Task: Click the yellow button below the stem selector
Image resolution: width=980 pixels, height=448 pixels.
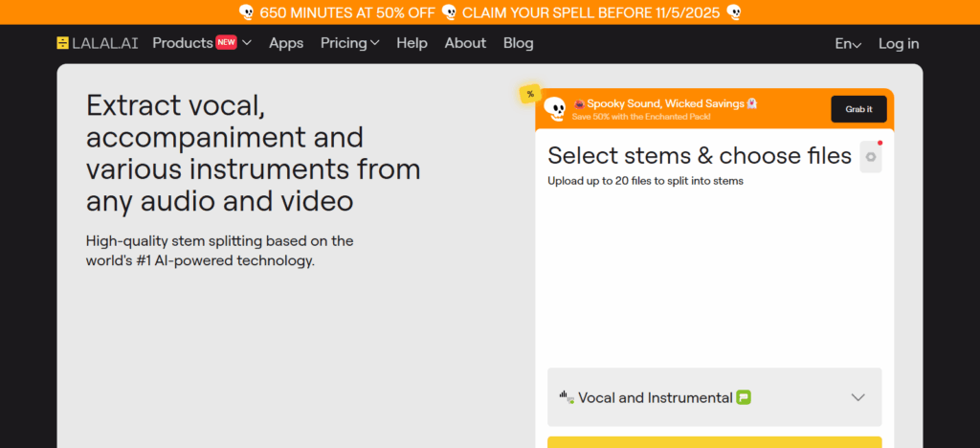Action: [x=714, y=442]
